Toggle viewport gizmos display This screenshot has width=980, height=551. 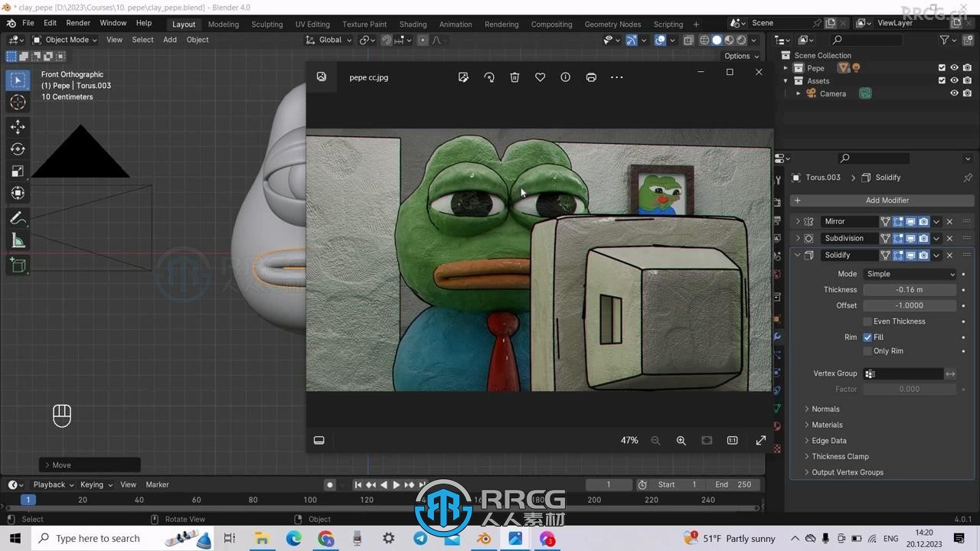(x=632, y=40)
